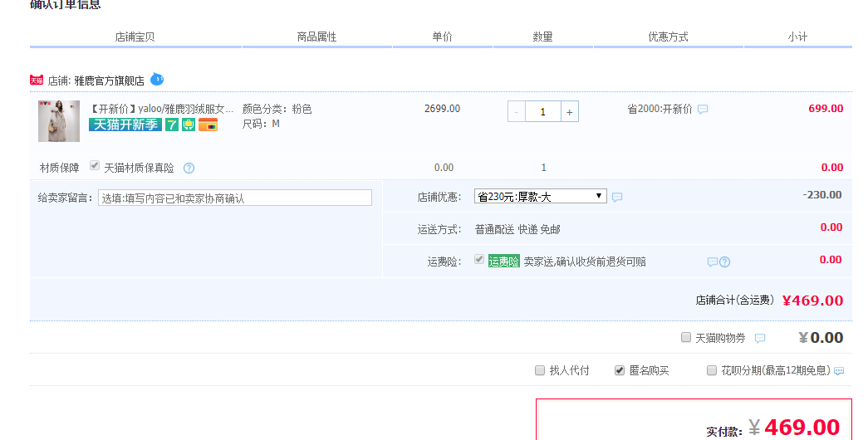Click the 699.00 subtotal amount
This screenshot has height=440, width=868.
(x=826, y=109)
